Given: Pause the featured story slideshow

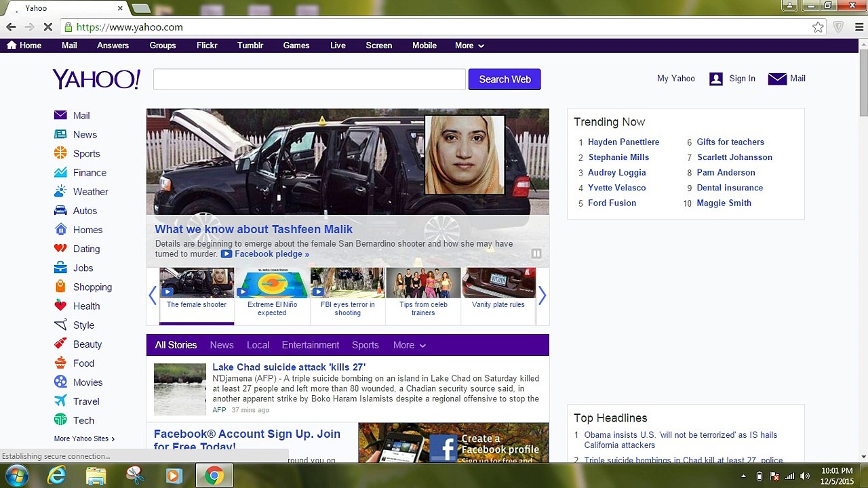Looking at the screenshot, I should tap(536, 253).
